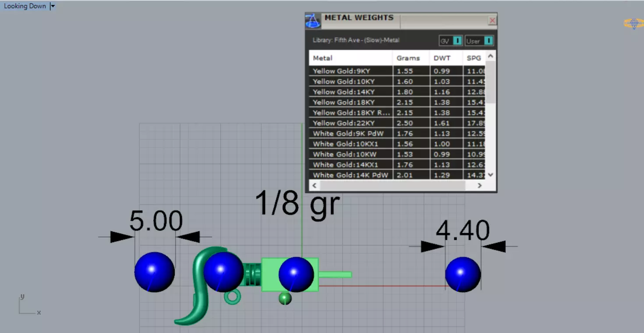The width and height of the screenshot is (644, 333).
Task: Click the vertical scrollbar up arrow
Action: pos(491,56)
